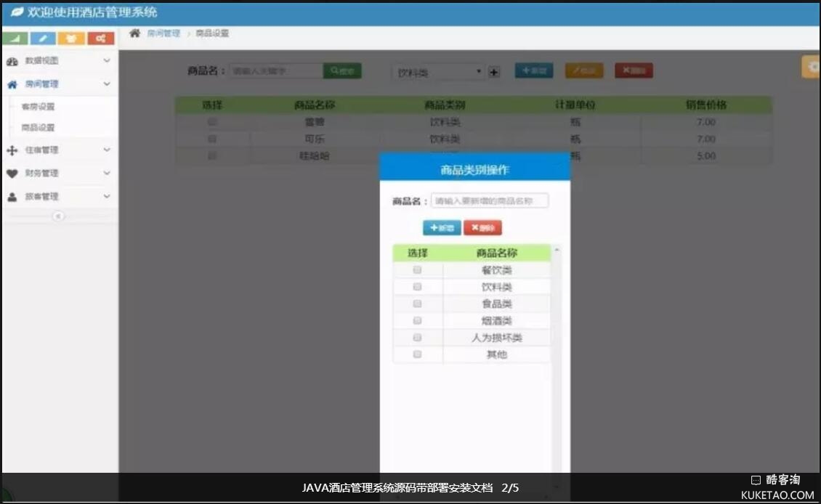Open the 数据视图 sidebar menu
This screenshot has width=821, height=504.
[x=60, y=61]
